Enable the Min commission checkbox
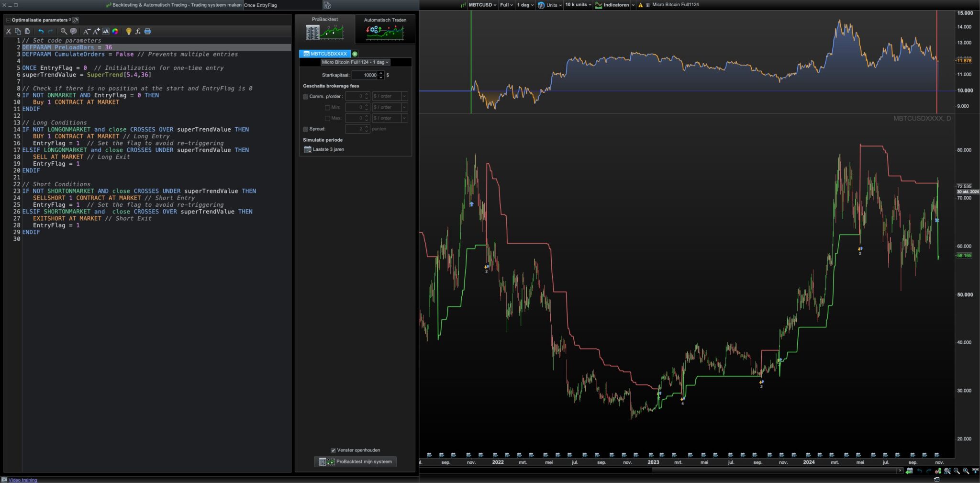The image size is (980, 483). (x=327, y=107)
